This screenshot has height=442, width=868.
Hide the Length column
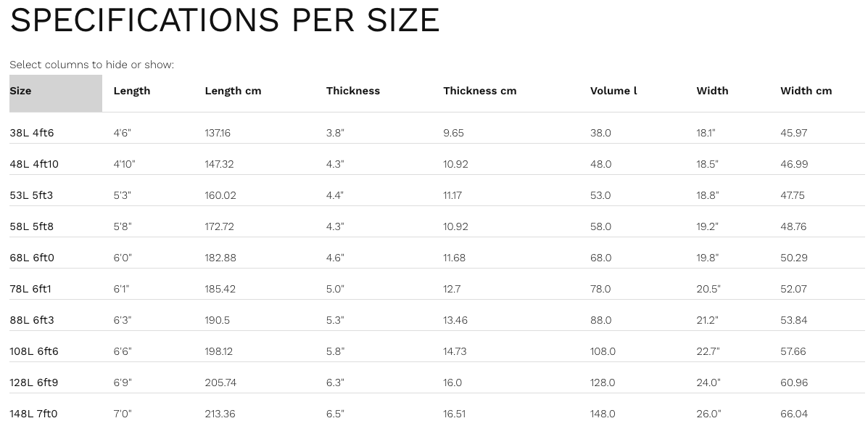pyautogui.click(x=132, y=91)
